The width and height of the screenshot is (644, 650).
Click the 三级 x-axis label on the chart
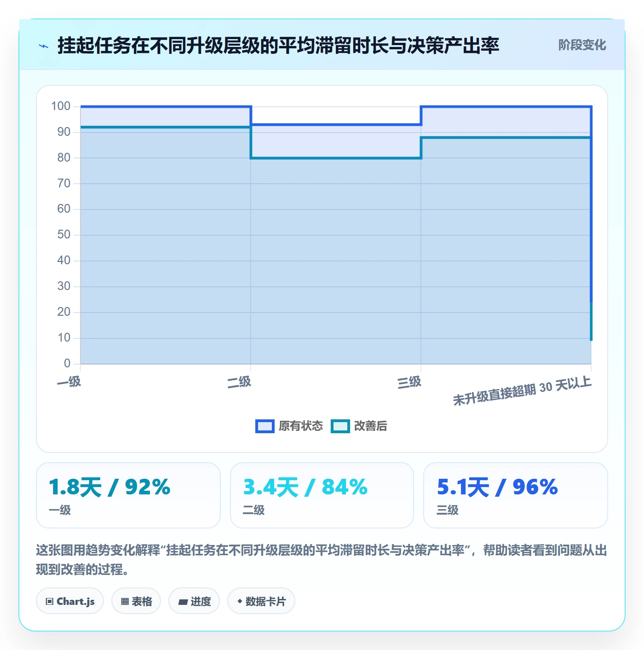409,382
